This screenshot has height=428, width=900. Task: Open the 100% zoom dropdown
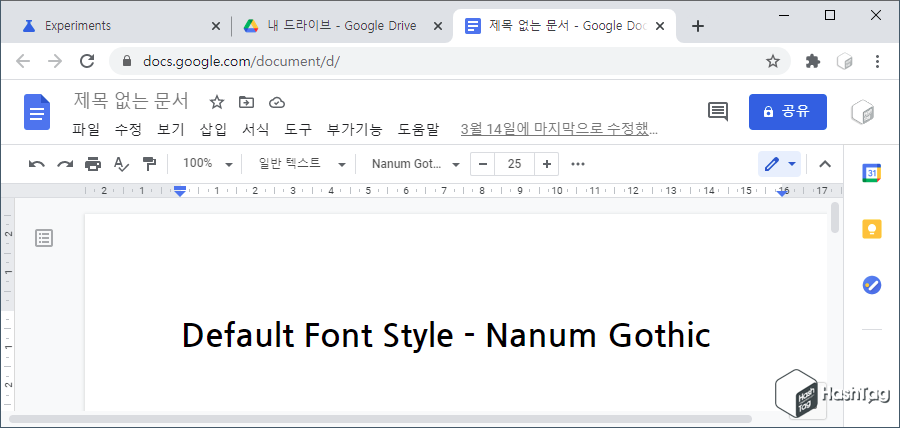[207, 164]
